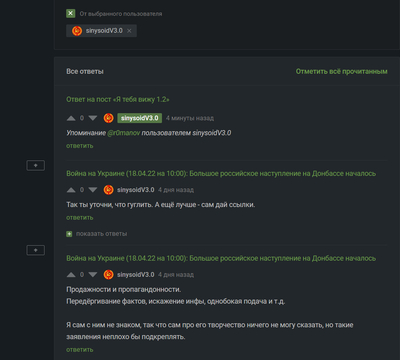The image size is (400, 360).
Task: Downvote the "Продажности и пропагандонности" comment
Action: [x=93, y=275]
